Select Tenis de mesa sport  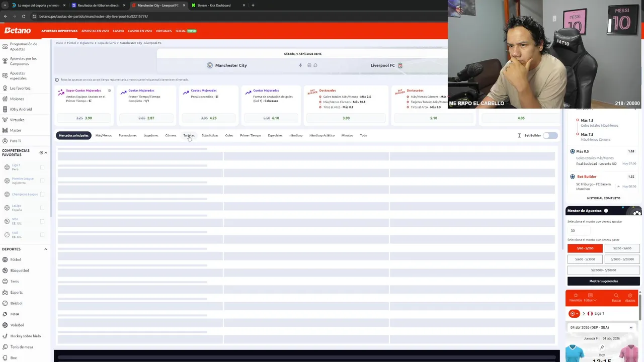[x=21, y=347]
